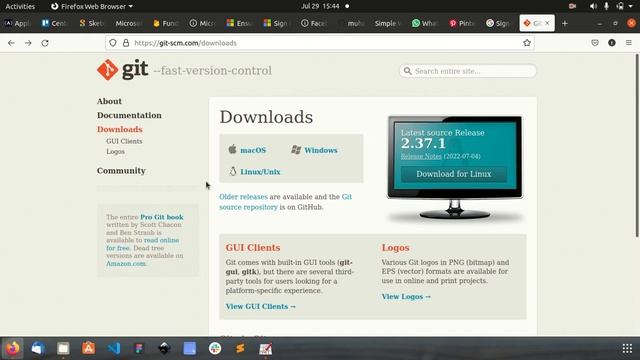Image resolution: width=640 pixels, height=360 pixels.
Task: Open the Firefox hamburger menu
Action: pos(629,43)
